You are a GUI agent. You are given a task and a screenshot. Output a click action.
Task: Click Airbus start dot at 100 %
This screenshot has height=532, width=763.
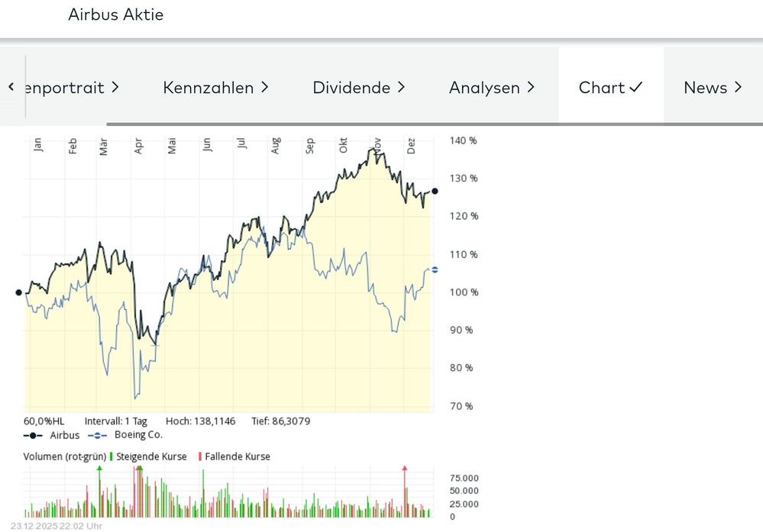[x=19, y=292]
